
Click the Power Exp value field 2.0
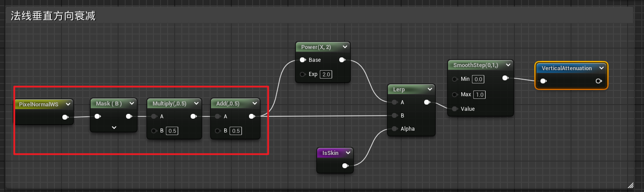[x=326, y=74]
